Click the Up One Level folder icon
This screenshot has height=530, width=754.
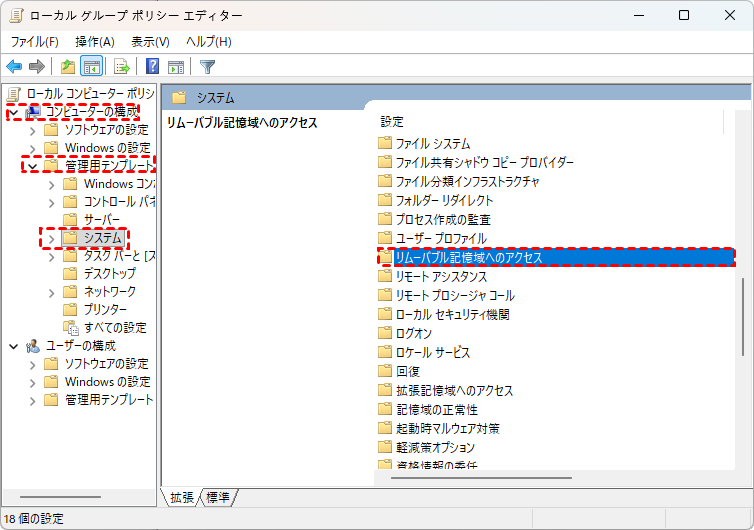pyautogui.click(x=67, y=67)
